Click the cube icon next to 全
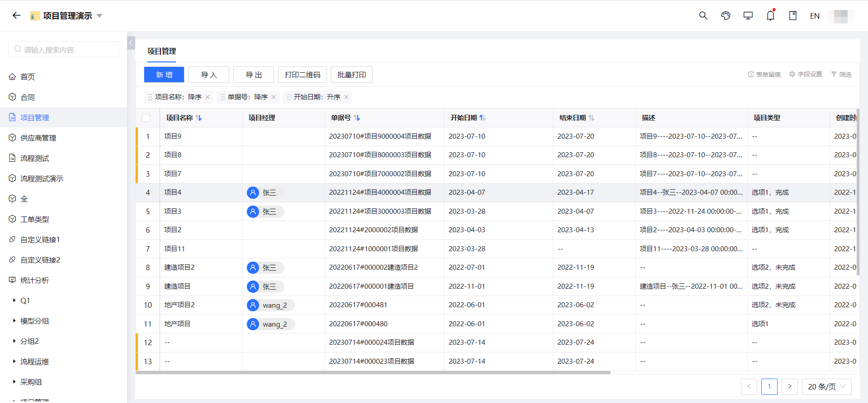Screen dimensions: 868x403 pos(12,198)
